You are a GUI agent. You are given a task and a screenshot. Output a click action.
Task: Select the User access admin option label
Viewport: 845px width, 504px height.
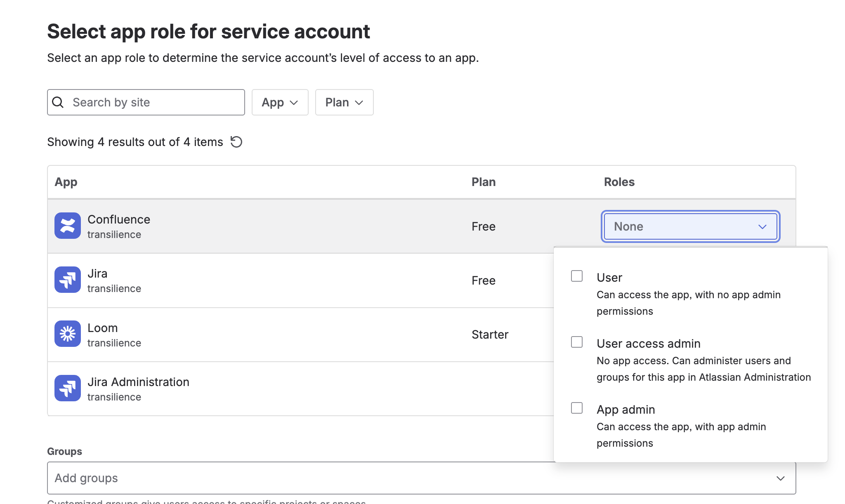(648, 344)
